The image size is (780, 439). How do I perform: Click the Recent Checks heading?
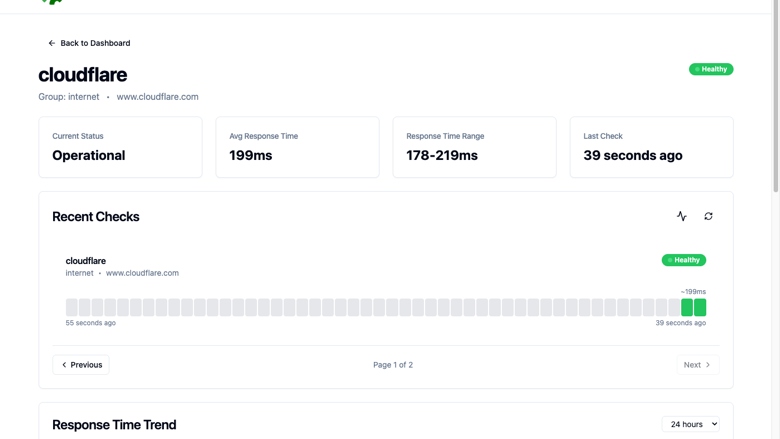coord(96,217)
